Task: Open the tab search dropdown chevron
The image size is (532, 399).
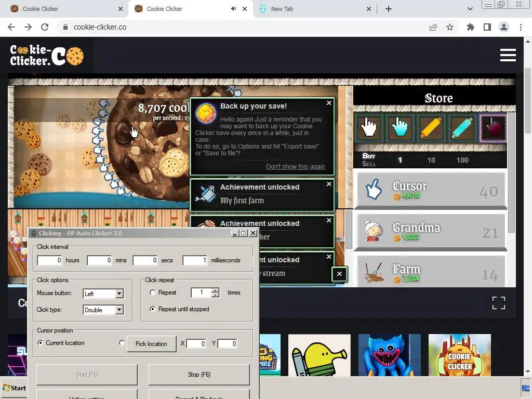Action: 470,9
